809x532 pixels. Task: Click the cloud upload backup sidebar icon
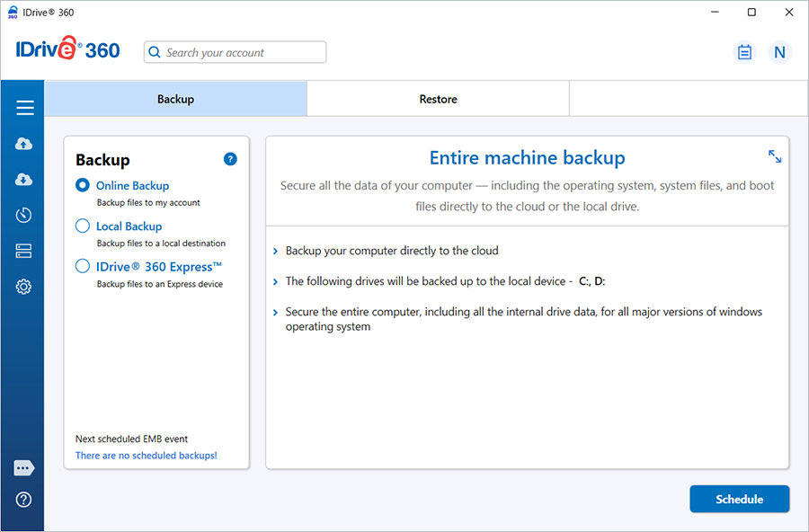pyautogui.click(x=24, y=144)
